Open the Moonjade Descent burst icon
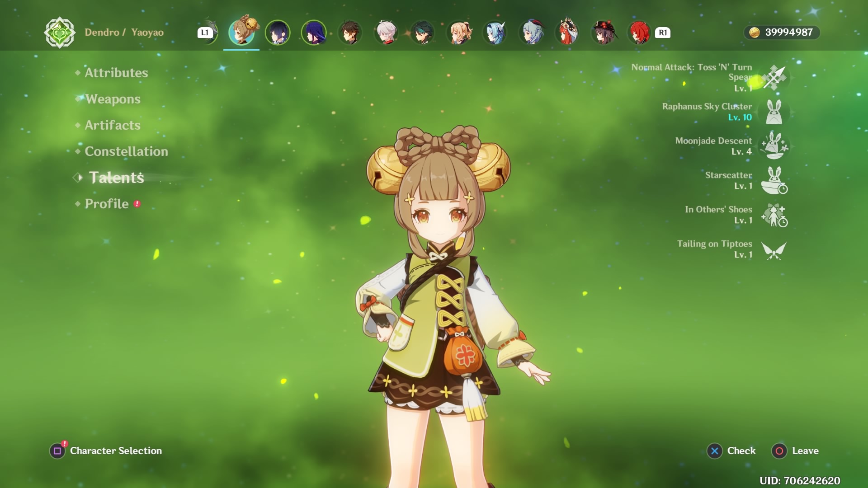 775,145
